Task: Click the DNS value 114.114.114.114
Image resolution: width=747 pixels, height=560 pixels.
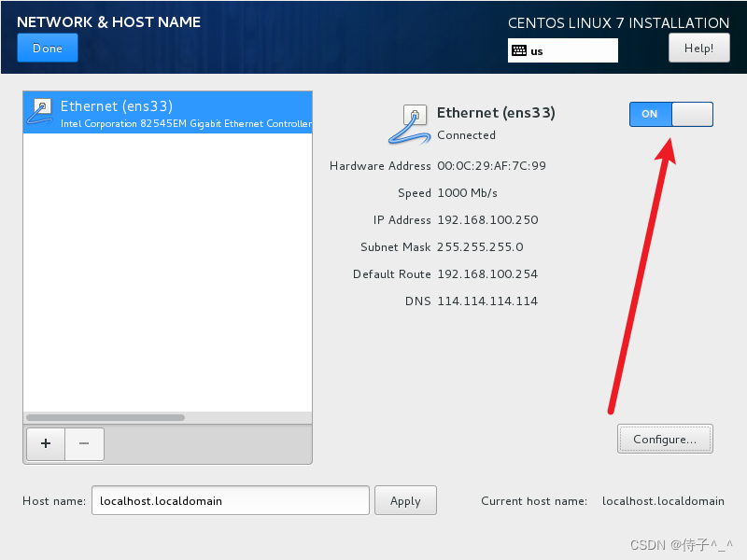Action: coord(487,301)
